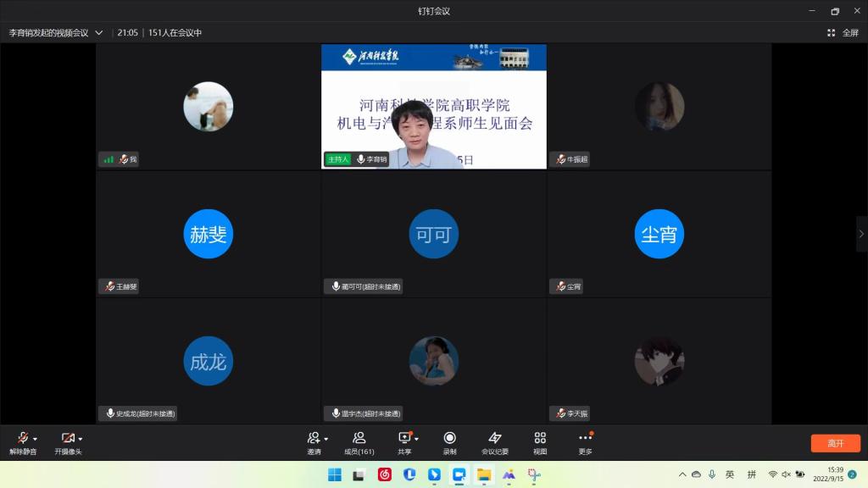Click the cloud sync tray icon

(697, 474)
